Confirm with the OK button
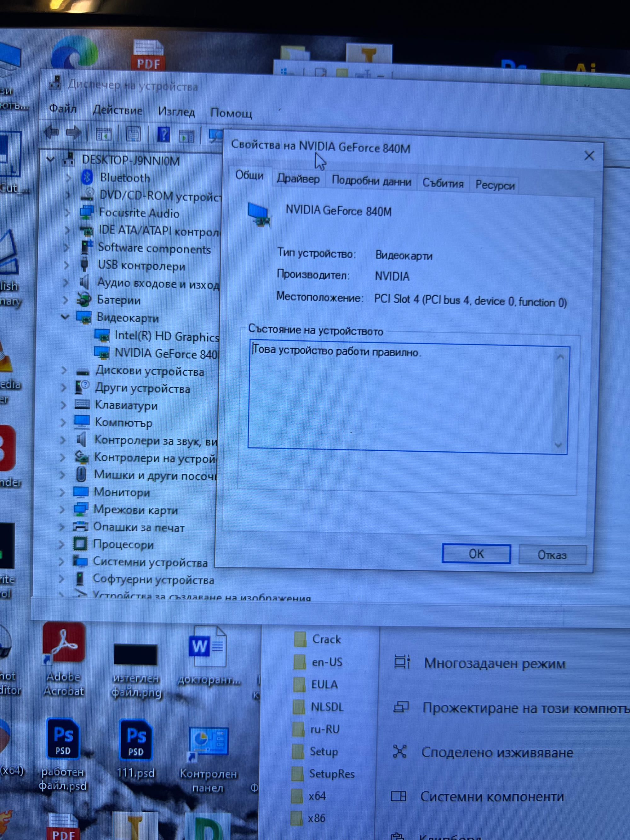Viewport: 630px width, 840px height. pos(476,554)
